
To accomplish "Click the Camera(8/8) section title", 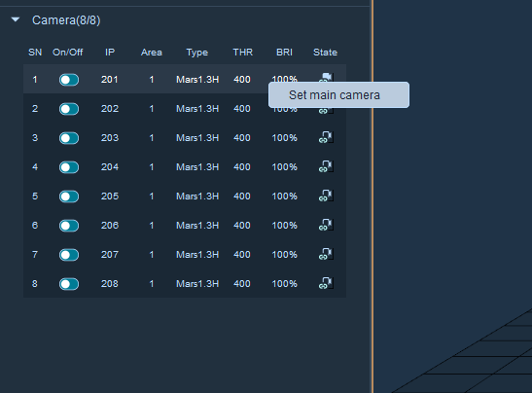I will click(66, 20).
